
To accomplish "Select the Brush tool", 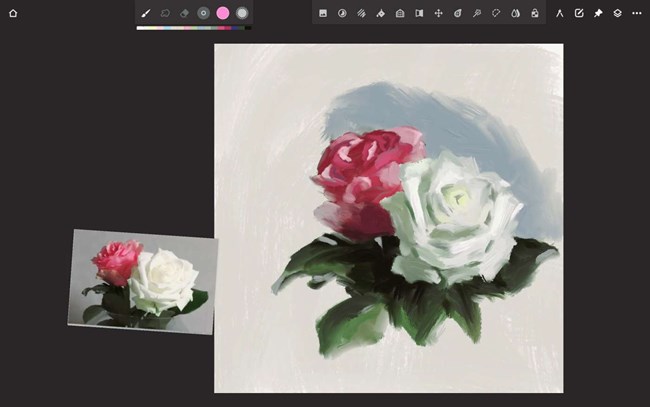I will click(x=146, y=13).
